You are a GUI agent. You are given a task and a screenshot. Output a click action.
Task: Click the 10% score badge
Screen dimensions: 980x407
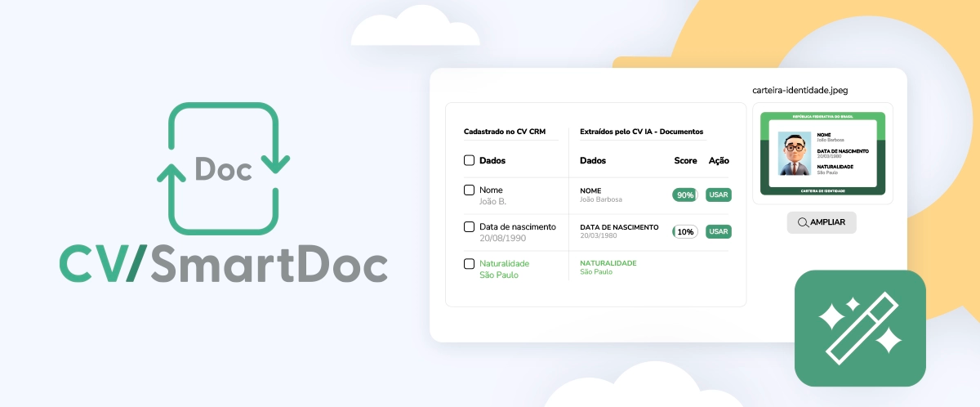pos(684,231)
